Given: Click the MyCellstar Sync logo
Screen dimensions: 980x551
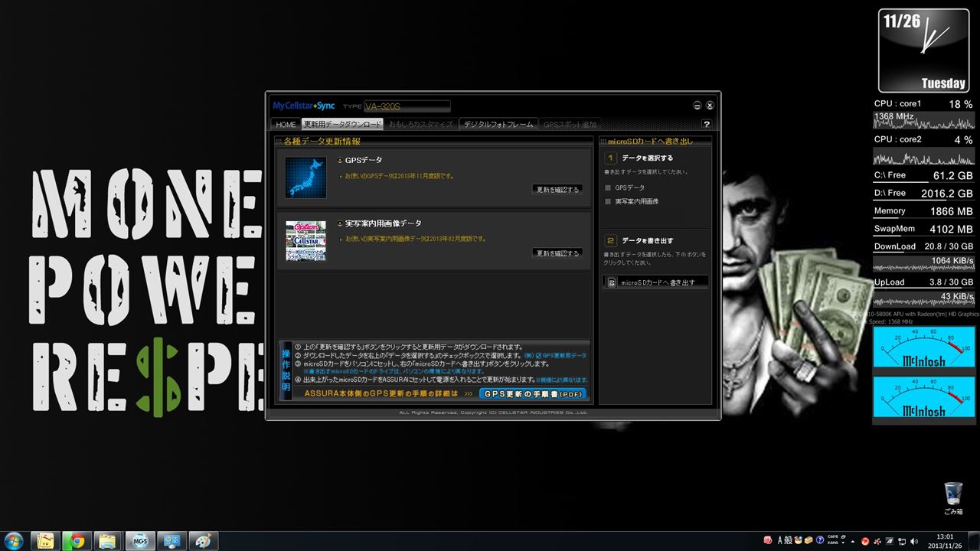Looking at the screenshot, I should pos(304,106).
